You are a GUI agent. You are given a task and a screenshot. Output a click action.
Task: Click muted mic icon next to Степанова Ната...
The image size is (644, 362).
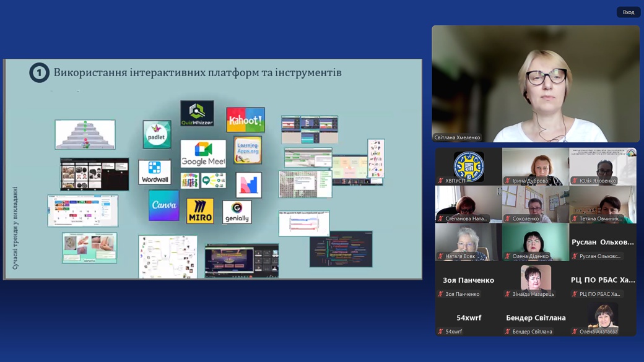441,219
